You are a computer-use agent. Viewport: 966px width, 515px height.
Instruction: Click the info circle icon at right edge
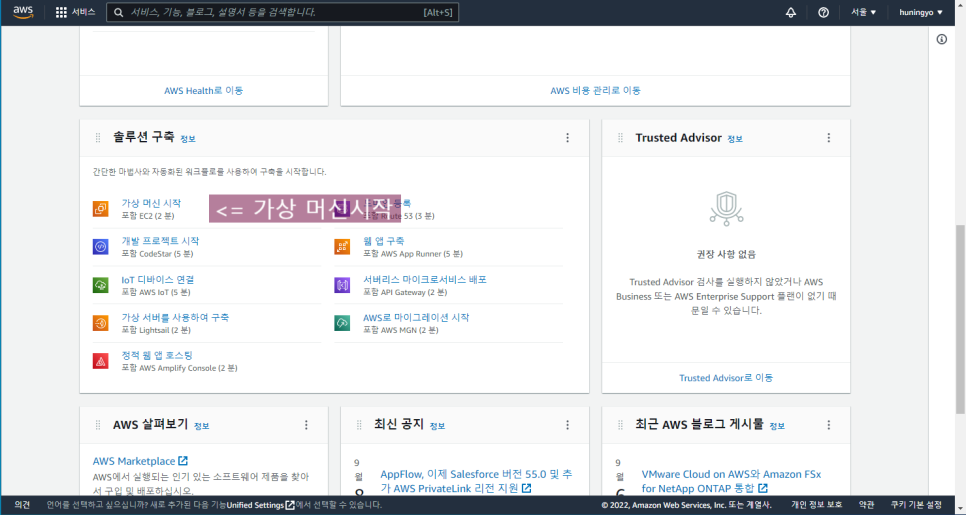coord(941,39)
